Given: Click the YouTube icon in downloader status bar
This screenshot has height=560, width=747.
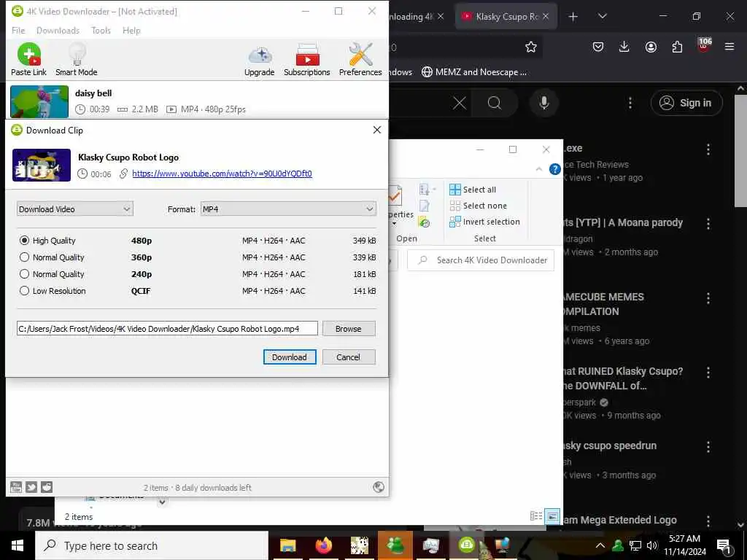Looking at the screenshot, I should (16, 487).
